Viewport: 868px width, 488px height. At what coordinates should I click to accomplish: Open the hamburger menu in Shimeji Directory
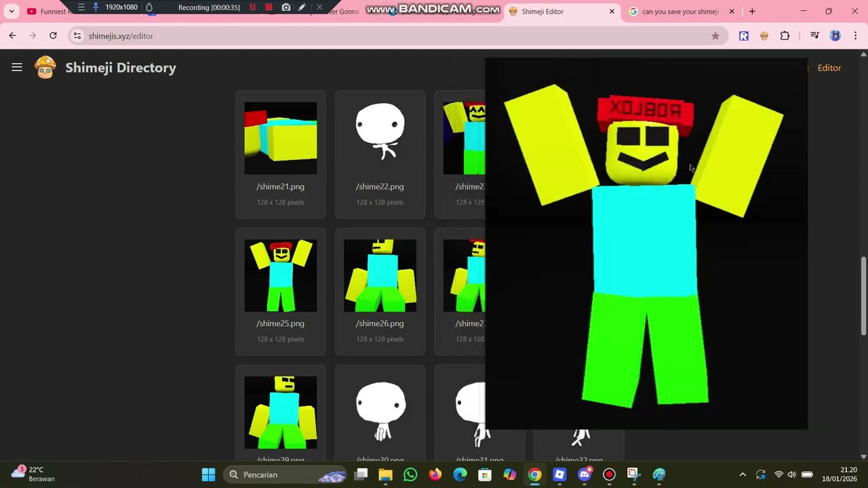click(x=17, y=68)
